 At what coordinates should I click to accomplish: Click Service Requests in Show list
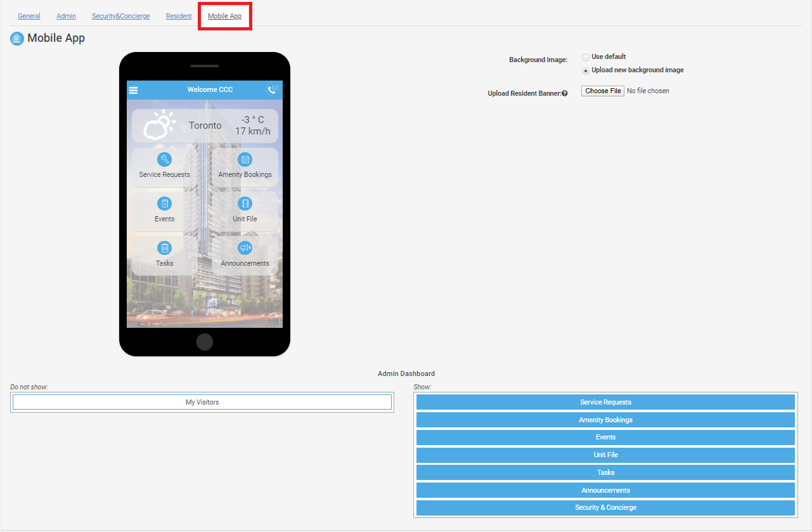[x=605, y=402]
